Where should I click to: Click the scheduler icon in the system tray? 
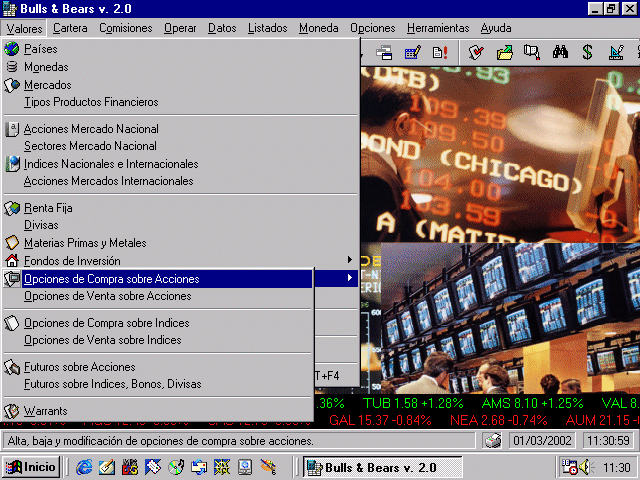pos(569,467)
